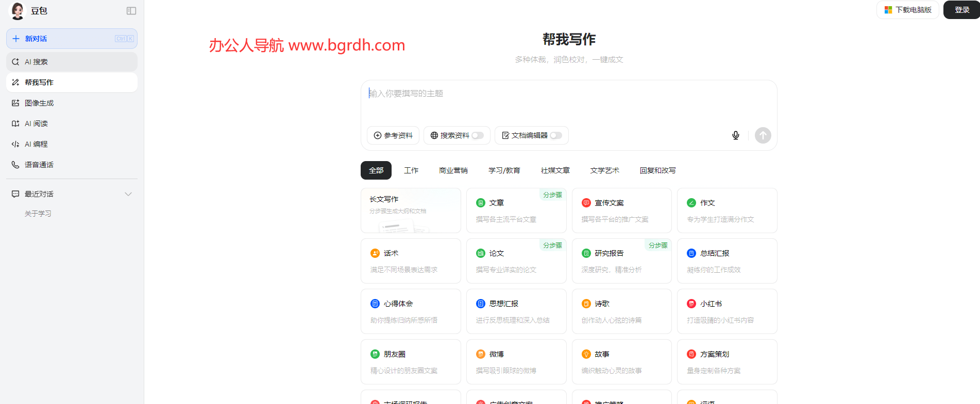Switch to the 工作 category tab
This screenshot has width=980, height=404.
[411, 170]
